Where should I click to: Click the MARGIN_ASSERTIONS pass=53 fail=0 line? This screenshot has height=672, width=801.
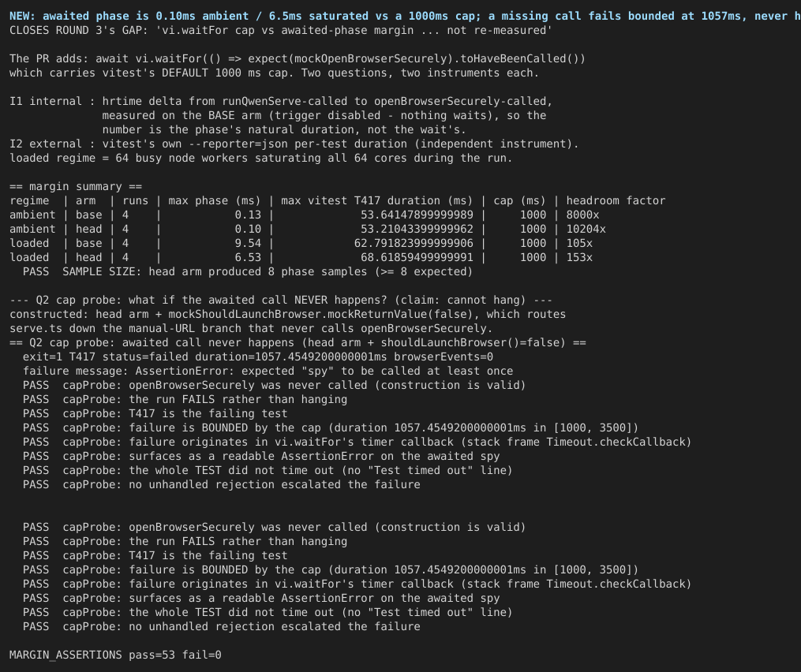click(115, 655)
